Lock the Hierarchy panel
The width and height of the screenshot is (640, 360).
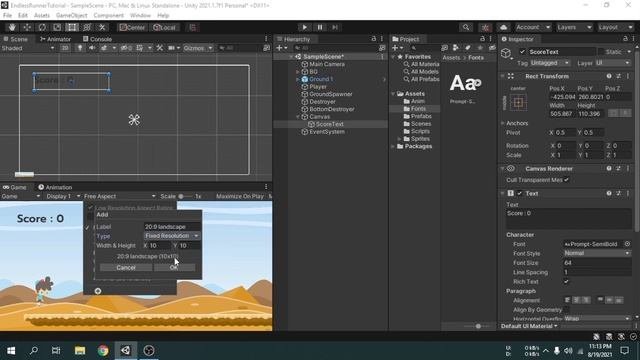click(x=373, y=39)
